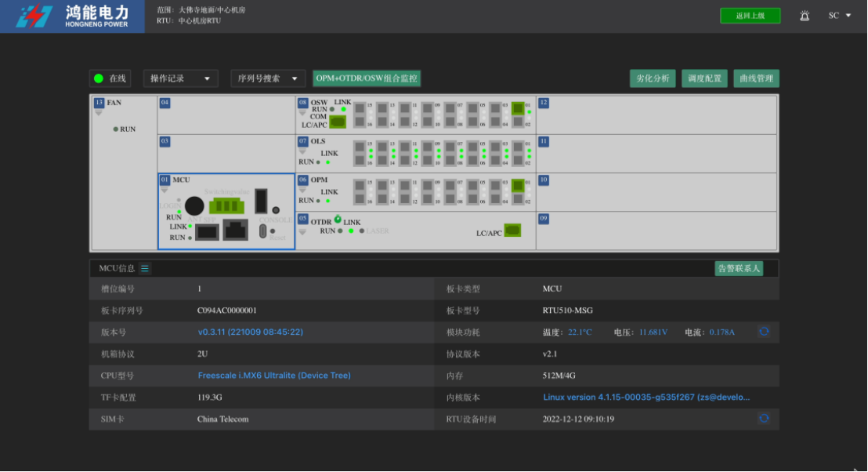Select the MCU SFP port

click(206, 231)
